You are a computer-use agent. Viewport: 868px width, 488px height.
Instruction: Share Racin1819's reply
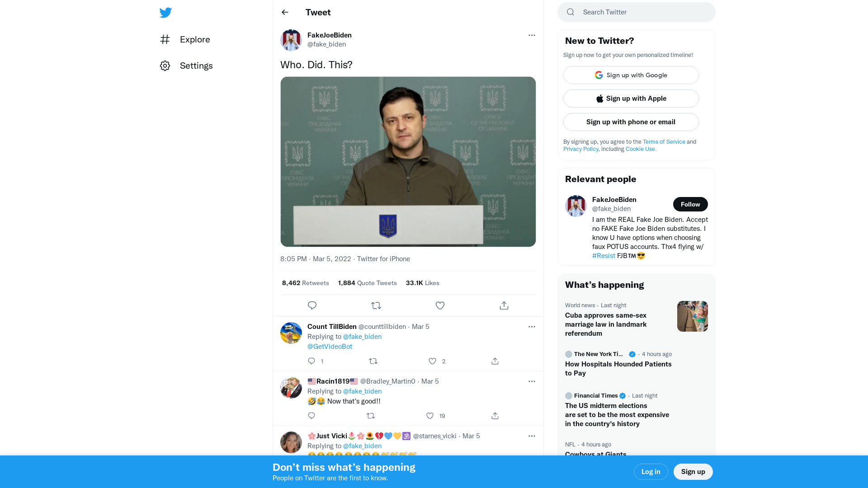pyautogui.click(x=495, y=416)
